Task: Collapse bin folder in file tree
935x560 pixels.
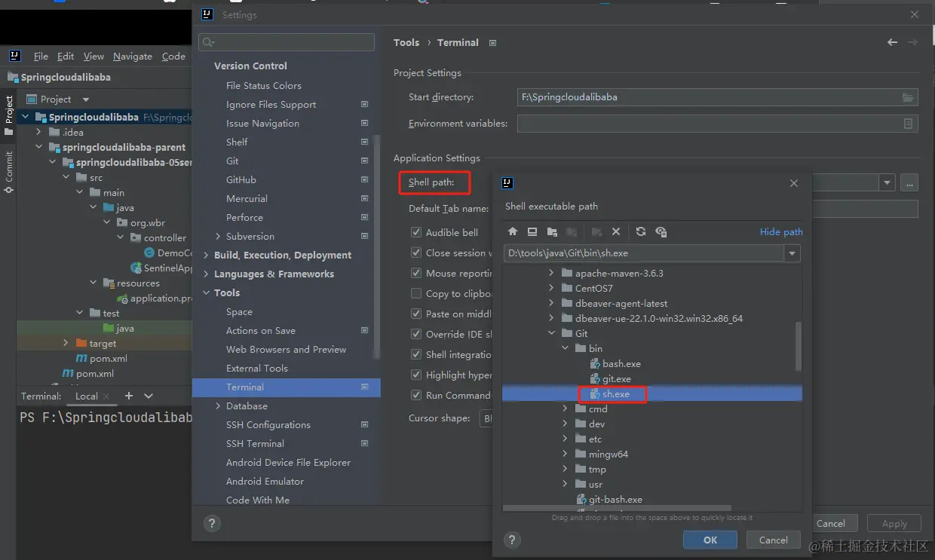Action: pyautogui.click(x=565, y=348)
